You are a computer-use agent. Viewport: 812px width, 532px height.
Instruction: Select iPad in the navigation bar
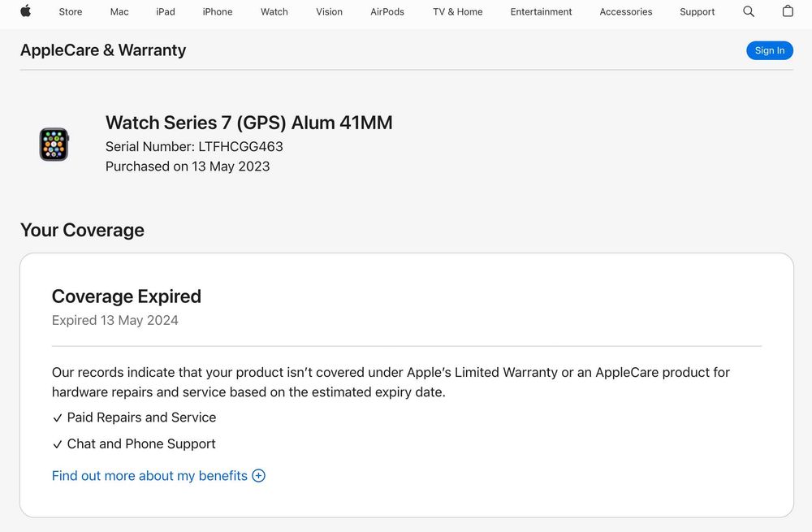coord(166,12)
